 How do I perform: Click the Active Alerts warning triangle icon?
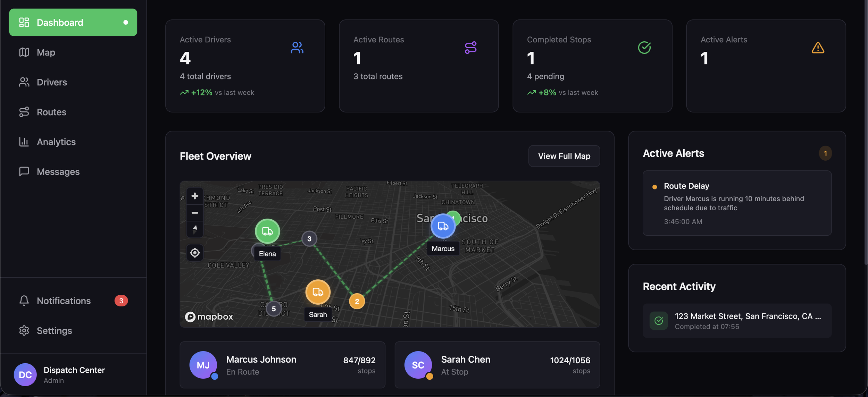pyautogui.click(x=818, y=48)
